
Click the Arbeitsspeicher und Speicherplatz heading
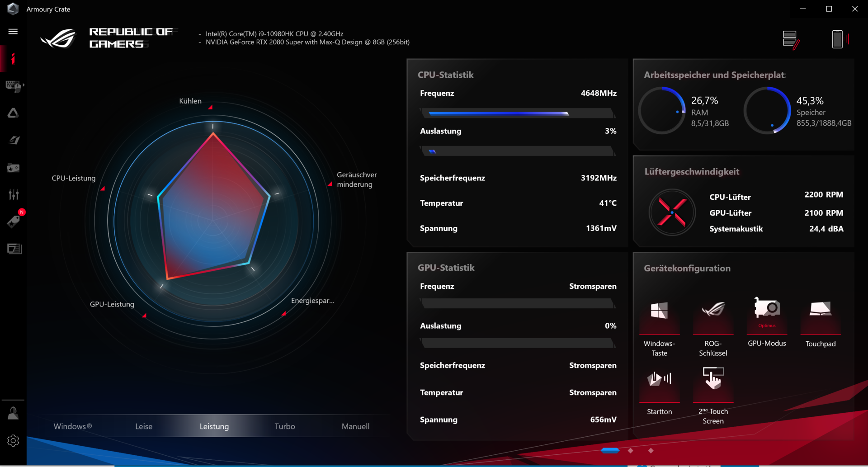tap(715, 75)
